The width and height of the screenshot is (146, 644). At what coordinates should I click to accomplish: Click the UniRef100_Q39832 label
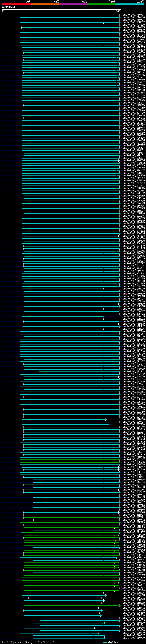click(x=134, y=65)
